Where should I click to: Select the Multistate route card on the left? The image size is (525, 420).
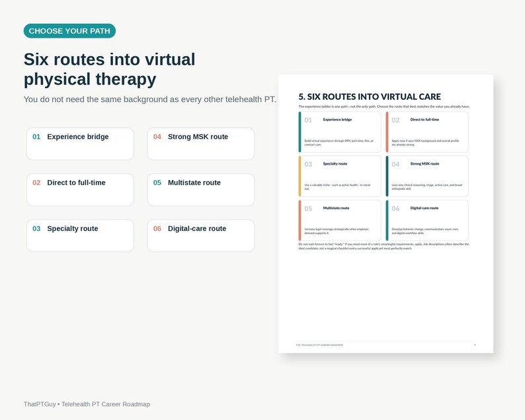(201, 190)
